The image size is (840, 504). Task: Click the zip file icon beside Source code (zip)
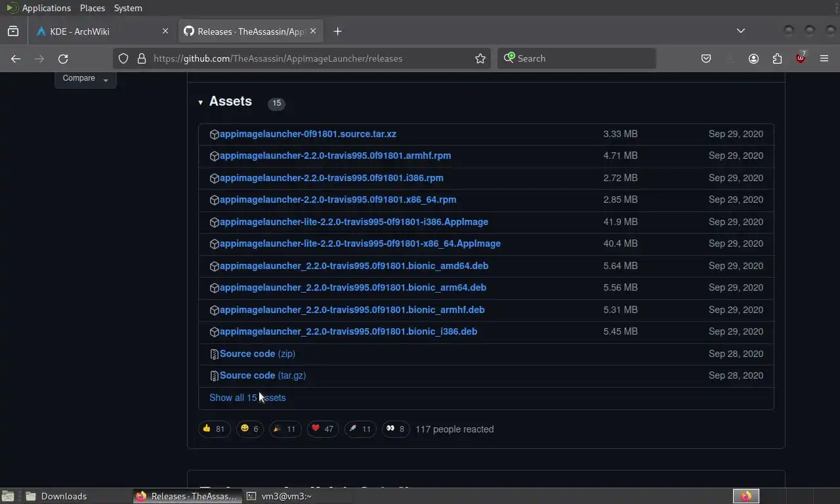[214, 354]
